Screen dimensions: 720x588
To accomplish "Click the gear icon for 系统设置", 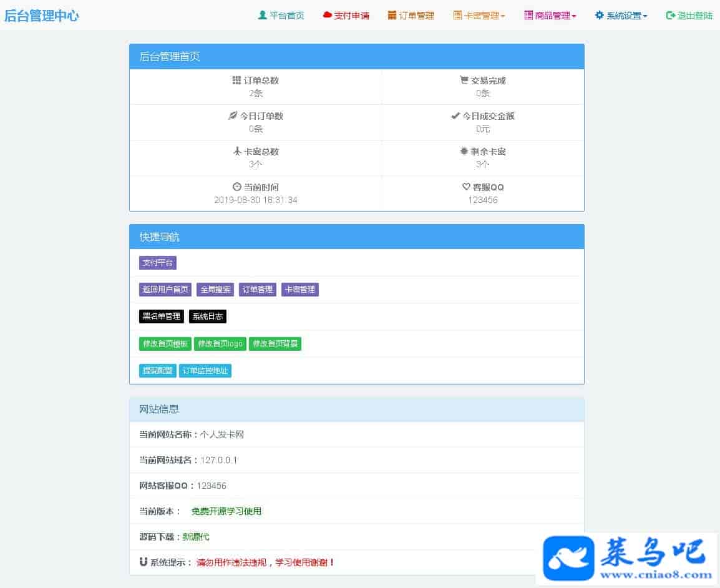I will pos(600,16).
